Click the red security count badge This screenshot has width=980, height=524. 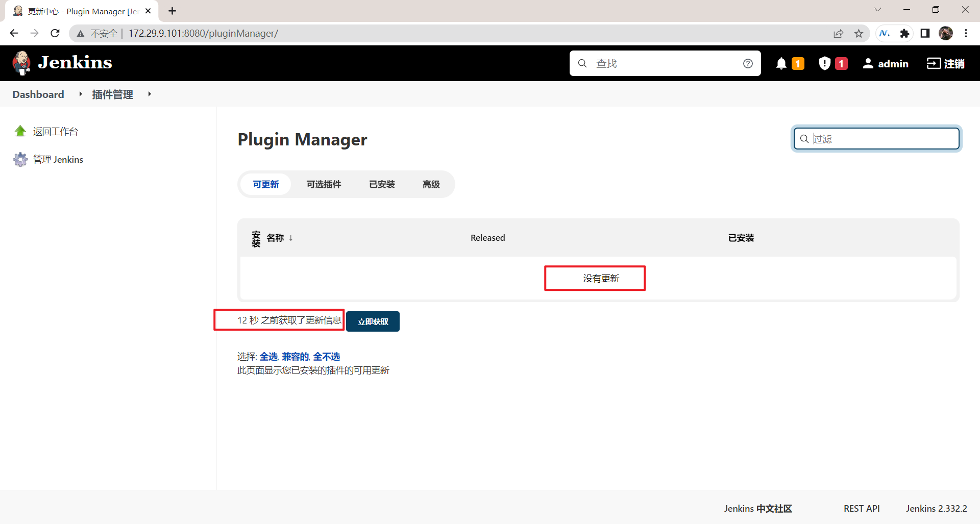(x=841, y=64)
